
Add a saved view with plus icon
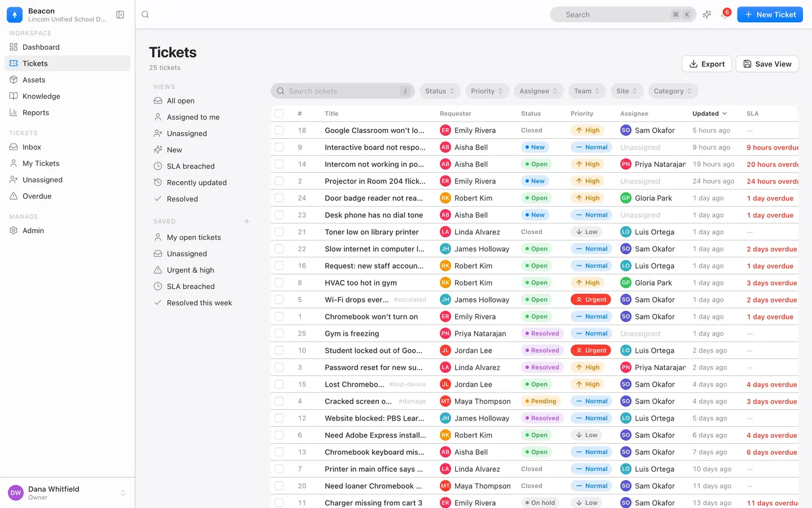(247, 221)
